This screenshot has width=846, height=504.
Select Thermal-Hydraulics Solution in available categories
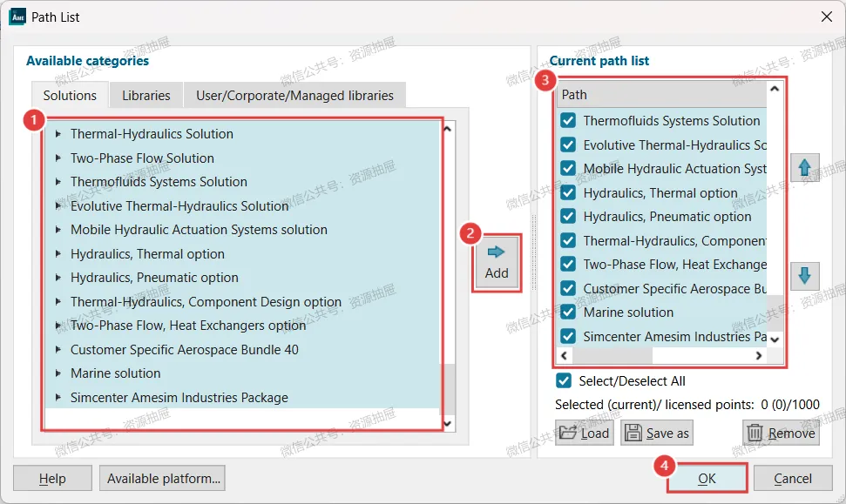pyautogui.click(x=243, y=134)
